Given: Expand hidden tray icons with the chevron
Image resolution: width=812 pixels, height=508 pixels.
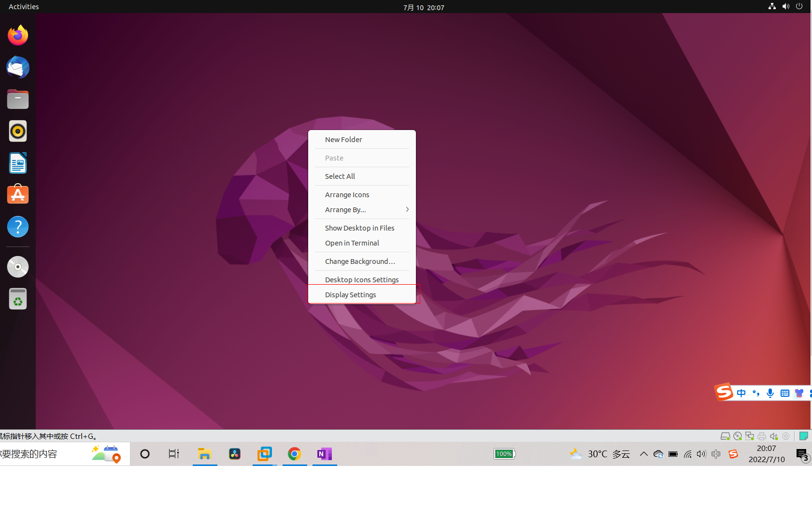Looking at the screenshot, I should pyautogui.click(x=644, y=454).
